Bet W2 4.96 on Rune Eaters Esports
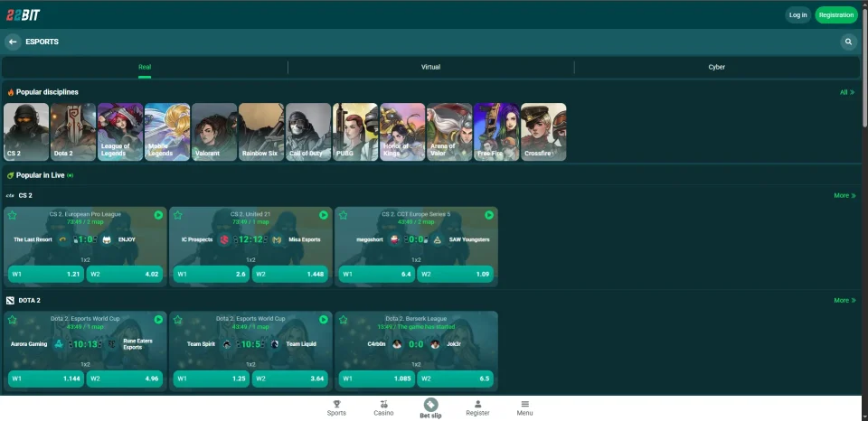Image resolution: width=868 pixels, height=421 pixels. [x=125, y=379]
